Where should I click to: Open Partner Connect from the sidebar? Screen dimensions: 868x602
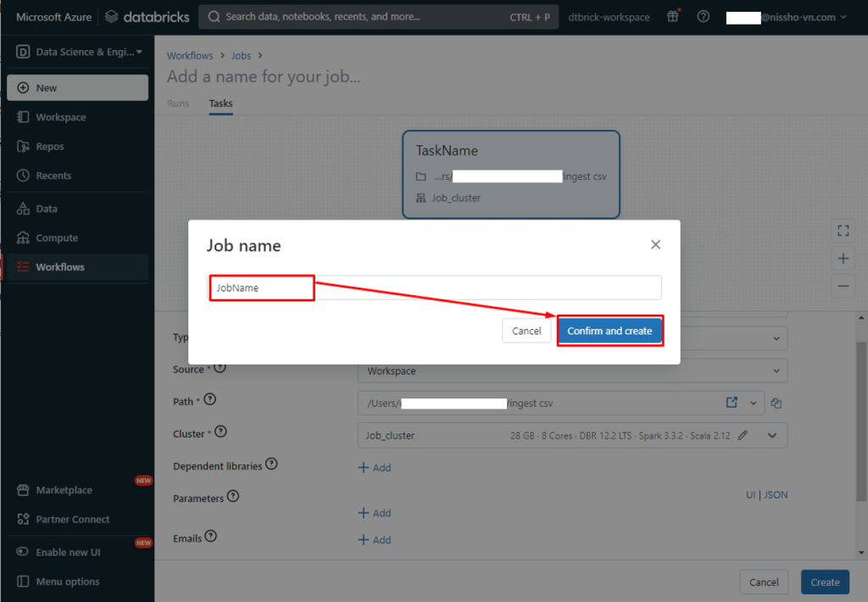77,519
